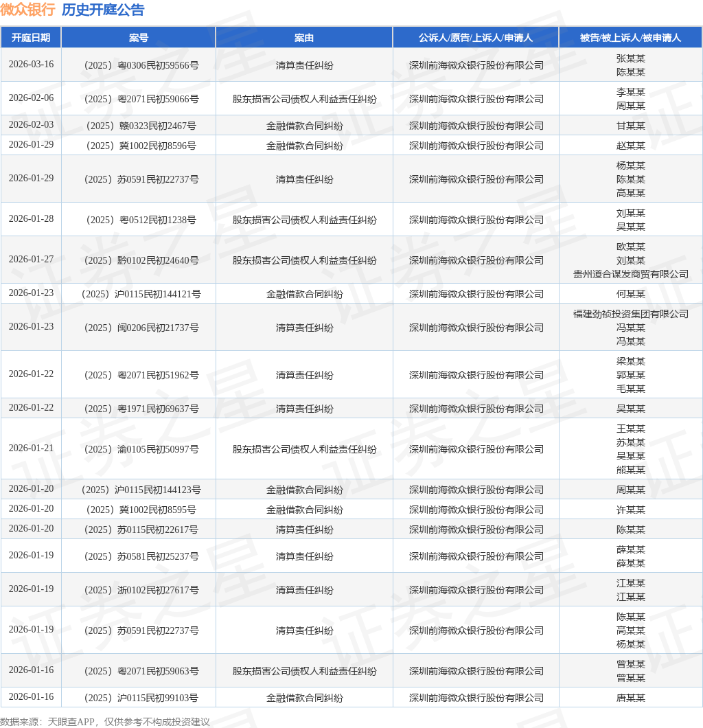This screenshot has width=703, height=728.
Task: Click the 案由 column header
Action: (x=304, y=38)
